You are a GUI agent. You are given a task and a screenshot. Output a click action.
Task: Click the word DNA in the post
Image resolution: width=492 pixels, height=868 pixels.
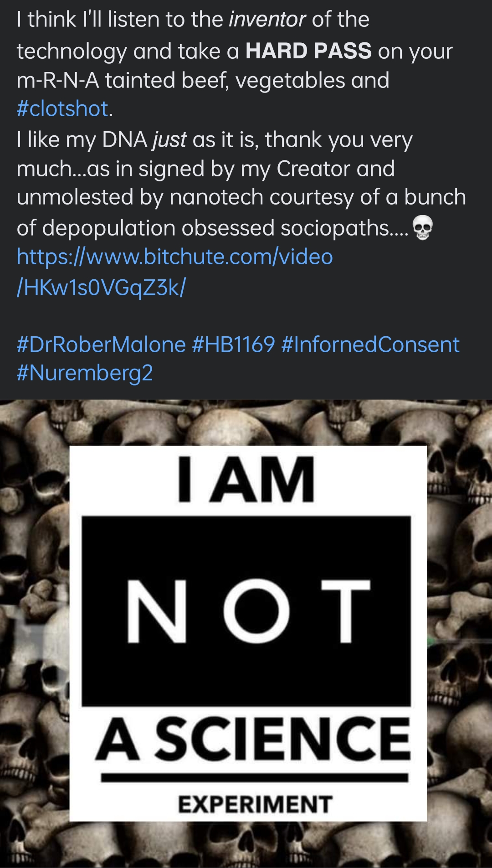coord(124,139)
